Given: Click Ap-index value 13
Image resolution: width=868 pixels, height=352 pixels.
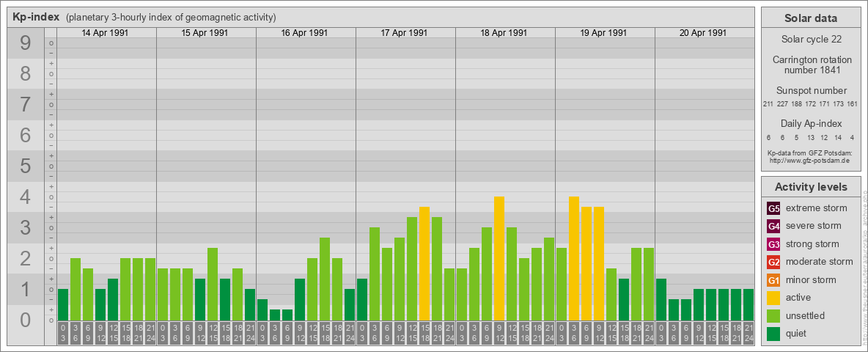Looking at the screenshot, I should 811,137.
